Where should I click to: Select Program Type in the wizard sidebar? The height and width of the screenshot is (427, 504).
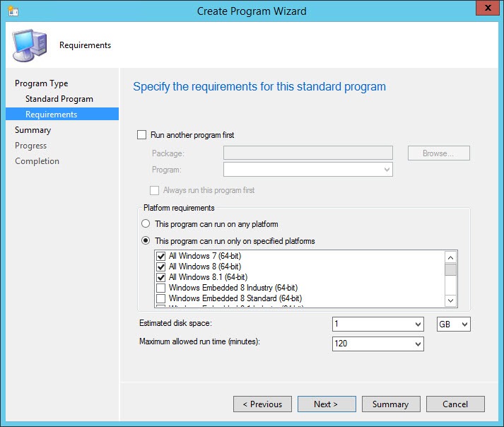(x=42, y=83)
